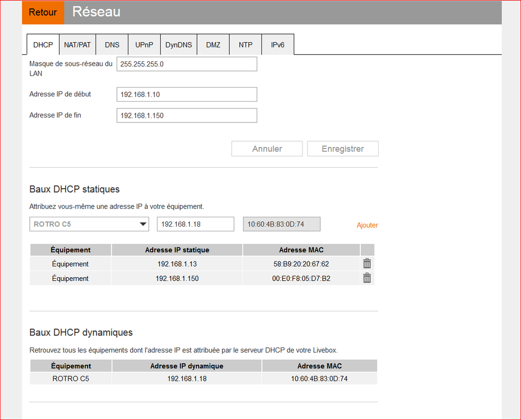
Task: Click the Enregistrer button
Action: click(x=343, y=149)
